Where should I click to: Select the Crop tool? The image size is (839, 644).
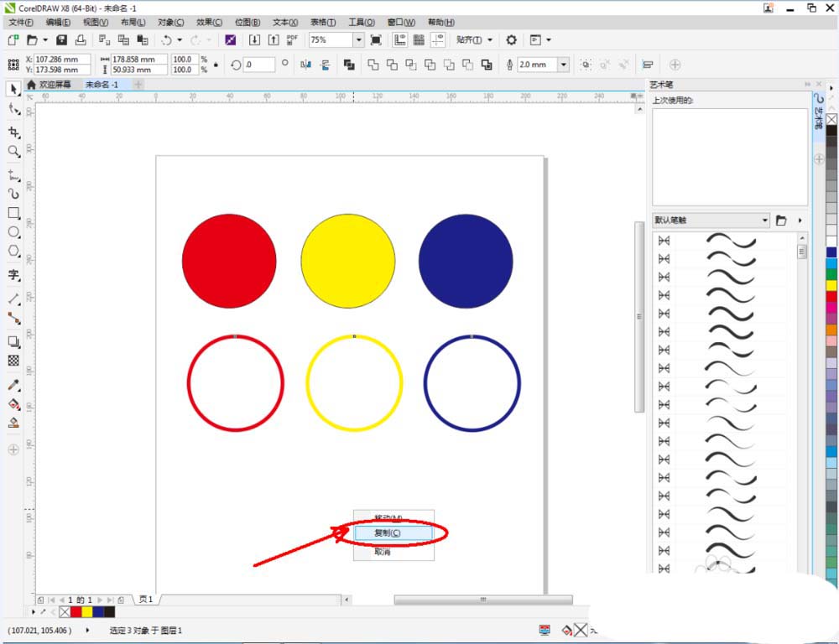tap(14, 132)
